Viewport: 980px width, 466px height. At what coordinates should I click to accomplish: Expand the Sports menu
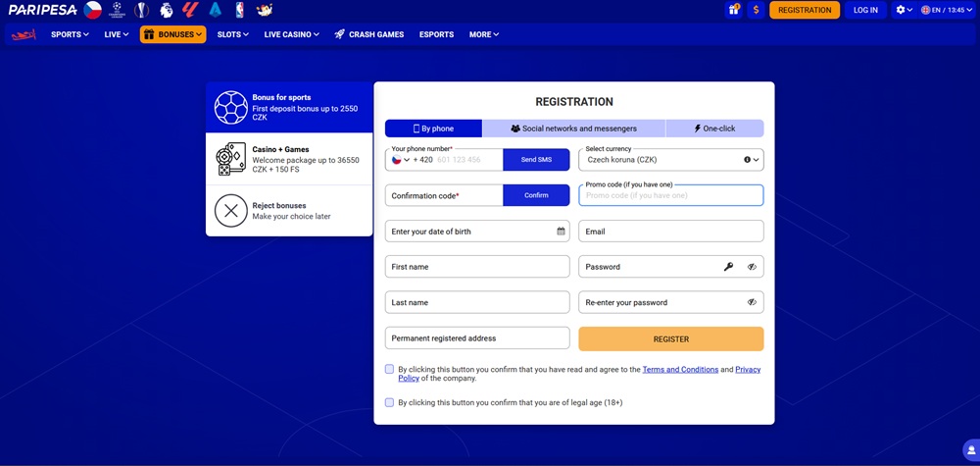click(x=70, y=34)
